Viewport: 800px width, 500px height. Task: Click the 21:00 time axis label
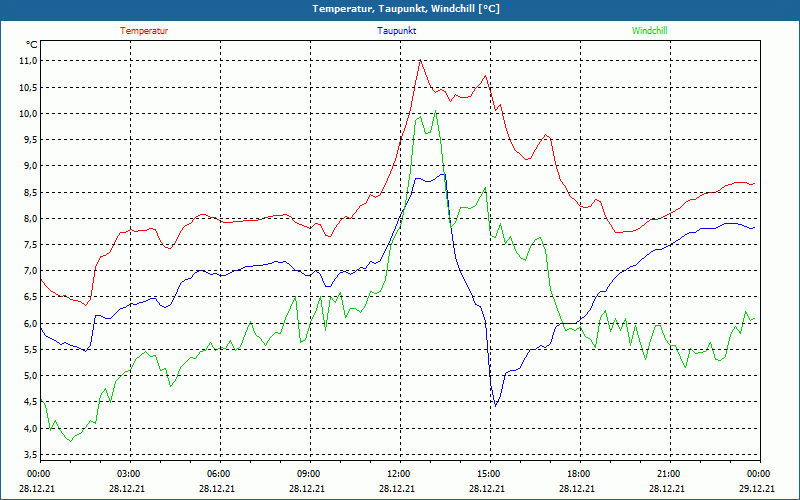pos(668,474)
